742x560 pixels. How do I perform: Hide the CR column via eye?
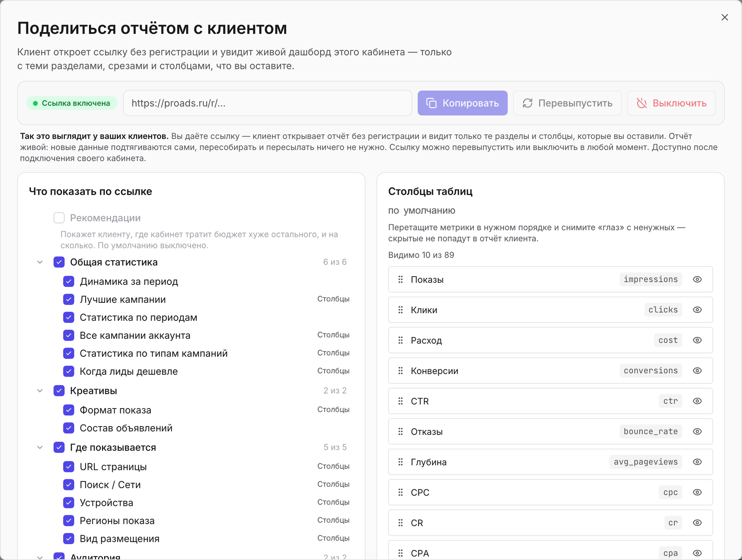[x=697, y=523]
